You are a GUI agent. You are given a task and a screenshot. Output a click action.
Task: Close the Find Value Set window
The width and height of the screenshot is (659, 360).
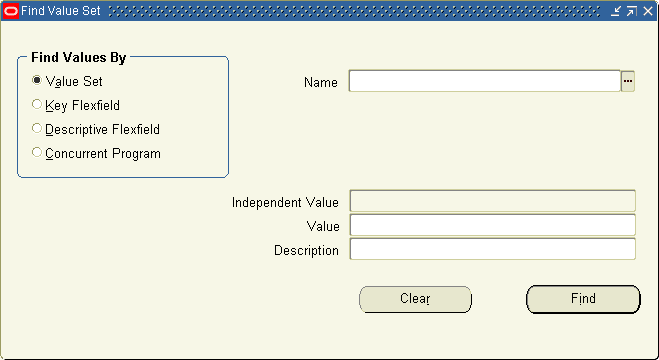pyautogui.click(x=648, y=11)
